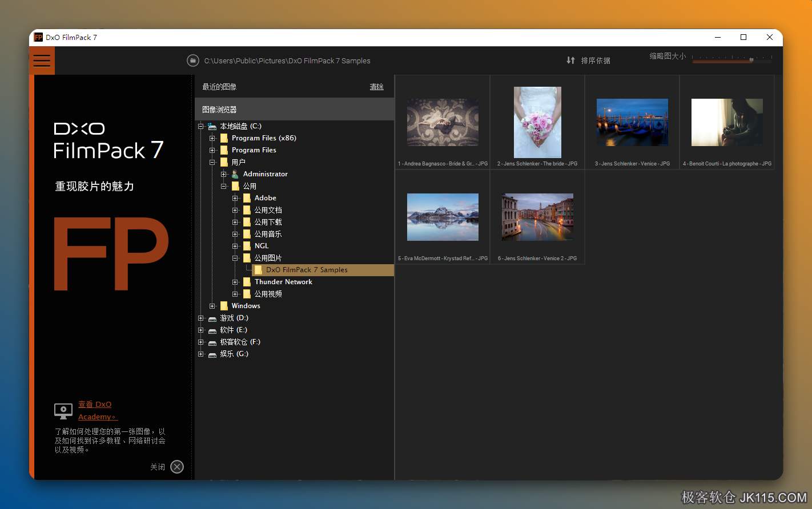This screenshot has width=812, height=509.
Task: Open Andrea Bagnasco Bride & Groom thumbnail
Action: 443,122
